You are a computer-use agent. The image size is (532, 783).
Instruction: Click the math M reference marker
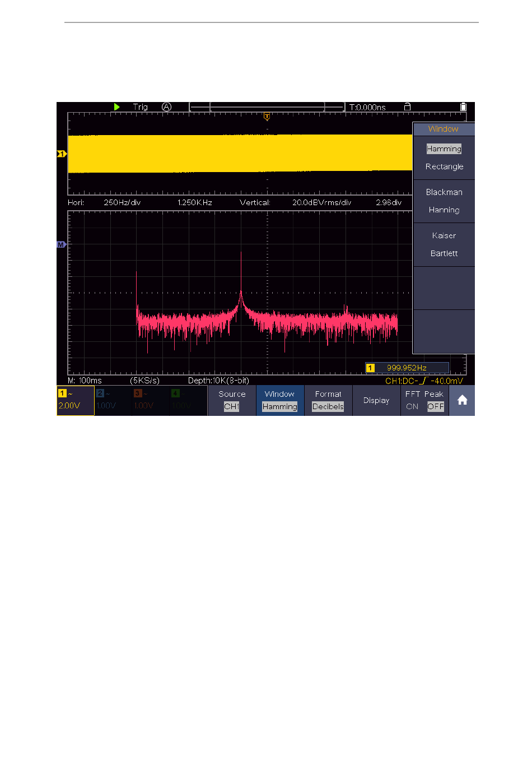click(x=62, y=244)
